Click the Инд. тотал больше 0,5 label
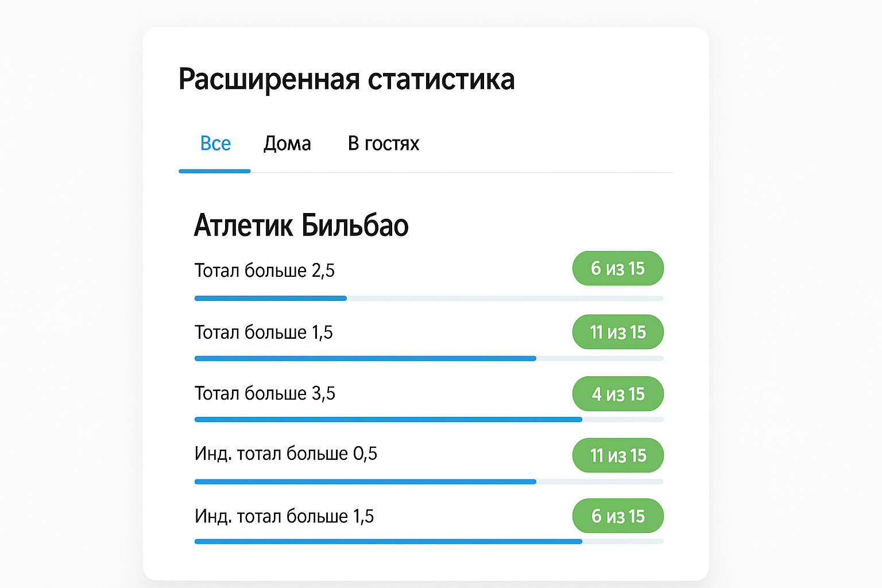882x588 pixels. (287, 454)
